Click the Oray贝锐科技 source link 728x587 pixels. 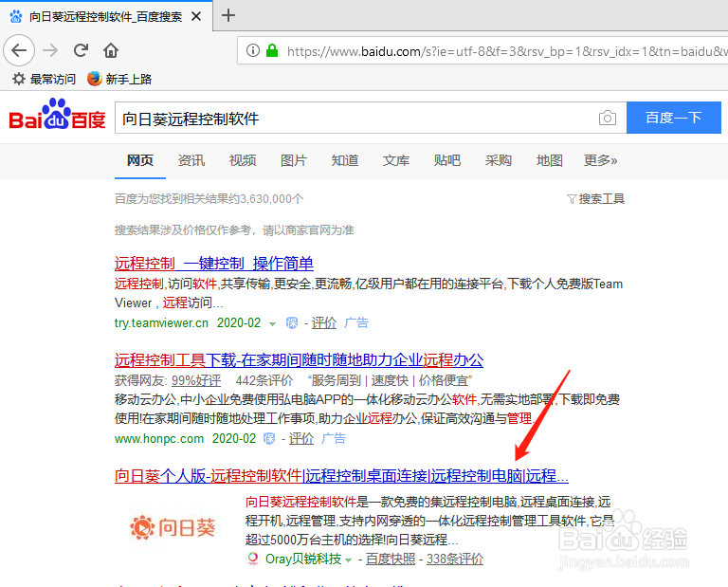click(x=303, y=559)
